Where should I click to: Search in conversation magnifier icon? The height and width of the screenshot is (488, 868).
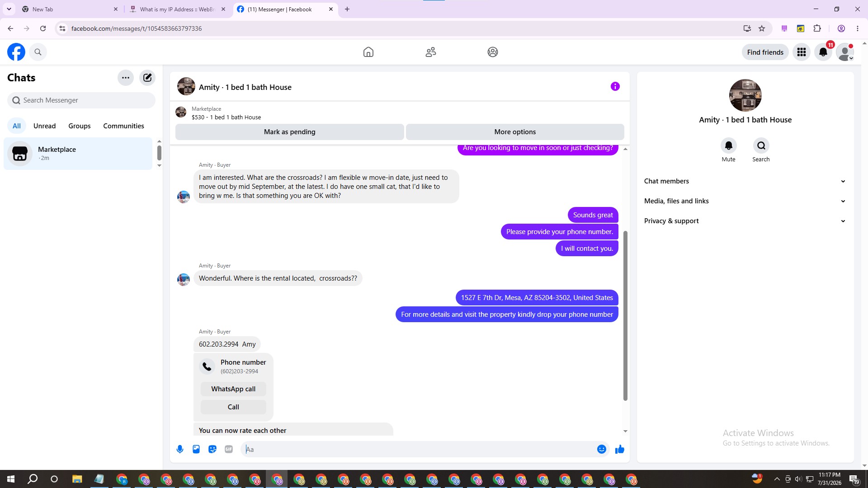[x=761, y=145]
